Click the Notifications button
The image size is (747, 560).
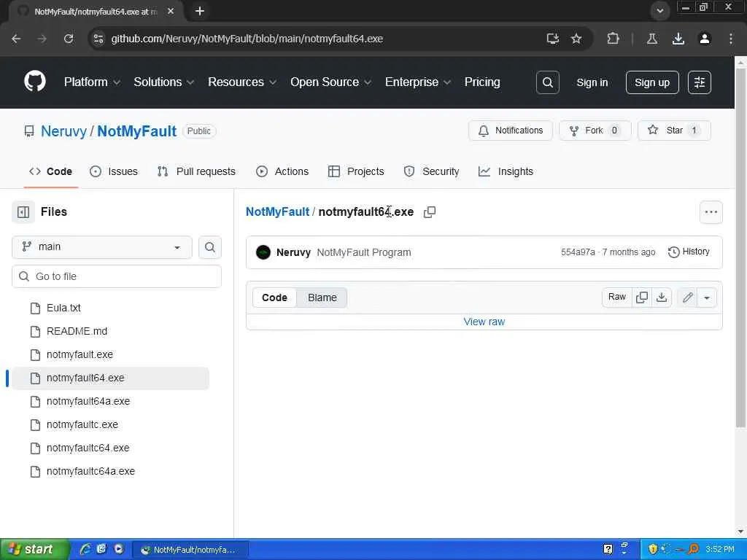coord(510,131)
